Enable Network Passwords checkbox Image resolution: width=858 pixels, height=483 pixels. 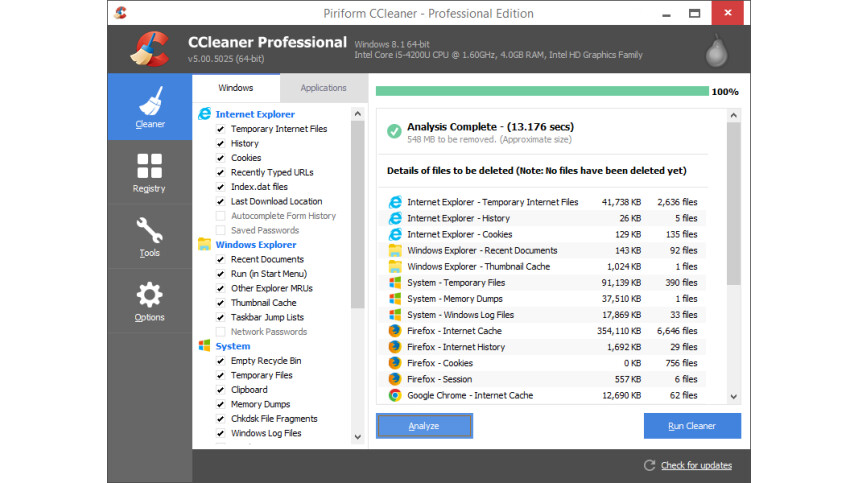[x=221, y=331]
